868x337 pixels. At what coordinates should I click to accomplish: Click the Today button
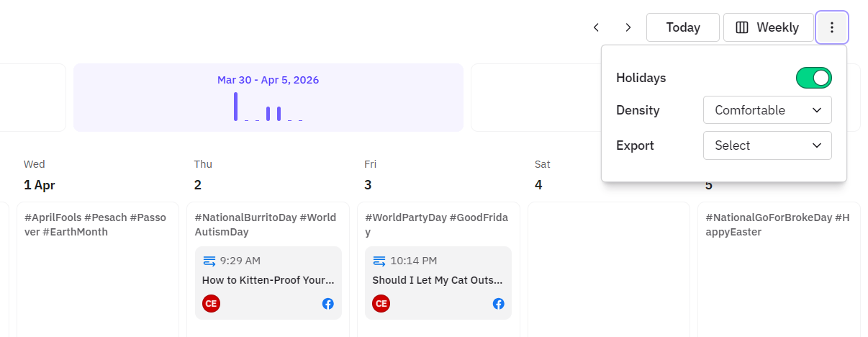pos(683,27)
